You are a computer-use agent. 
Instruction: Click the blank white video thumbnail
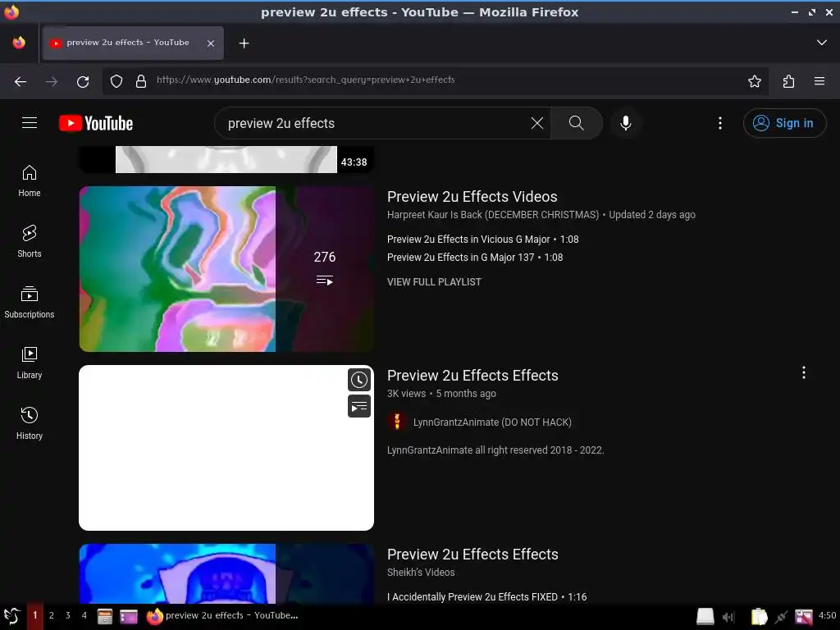[x=226, y=448]
